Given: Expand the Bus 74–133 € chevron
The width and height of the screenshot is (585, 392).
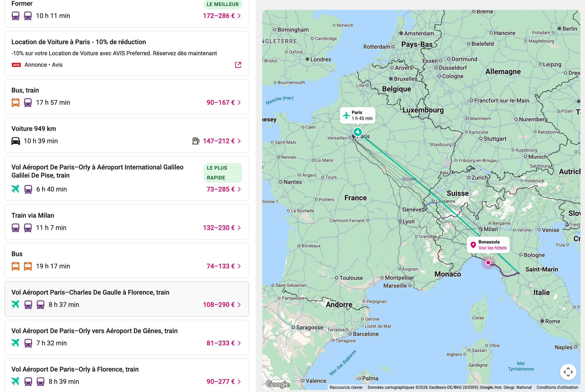Looking at the screenshot, I should coord(239,266).
